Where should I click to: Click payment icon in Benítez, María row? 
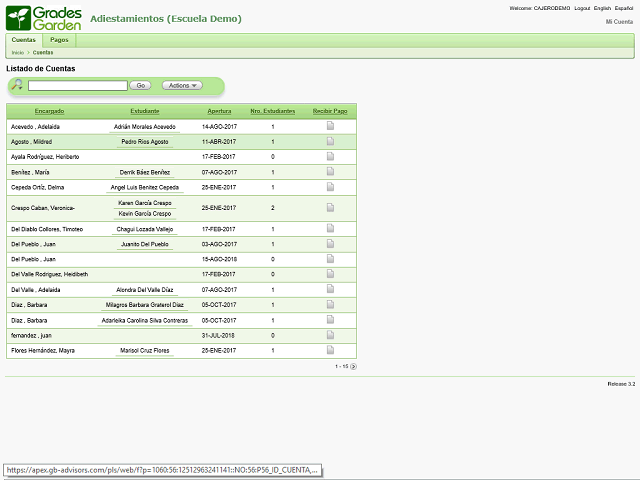coord(330,172)
